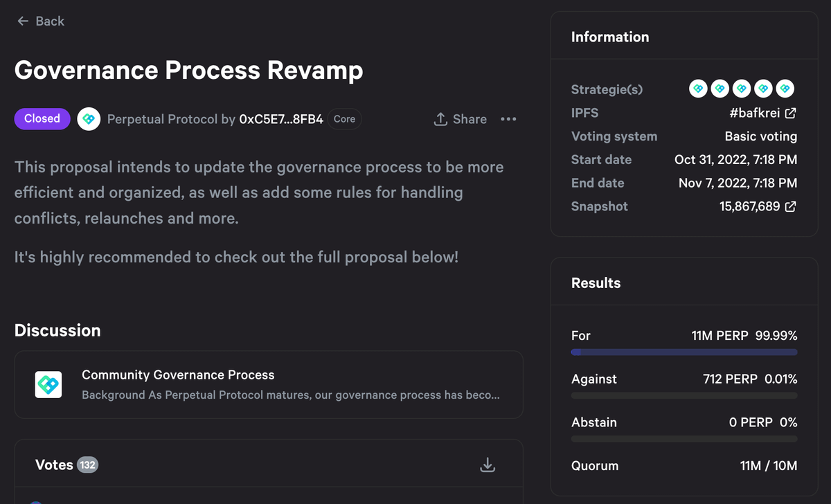Open the IPFS #bafkrei external link

click(x=762, y=113)
